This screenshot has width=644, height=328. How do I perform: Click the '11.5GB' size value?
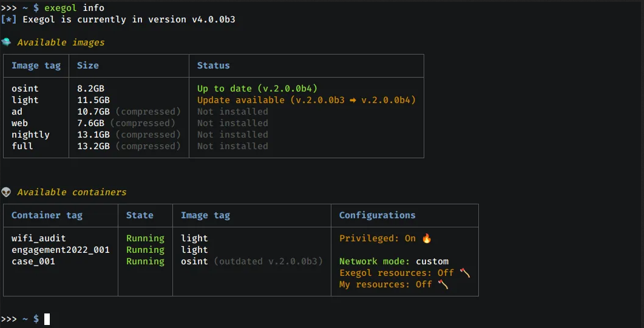coord(93,100)
